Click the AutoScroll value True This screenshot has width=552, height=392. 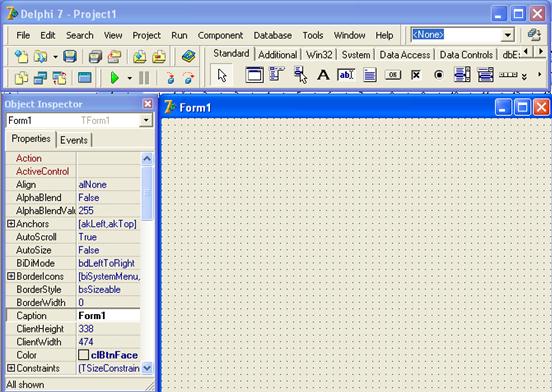(x=108, y=237)
